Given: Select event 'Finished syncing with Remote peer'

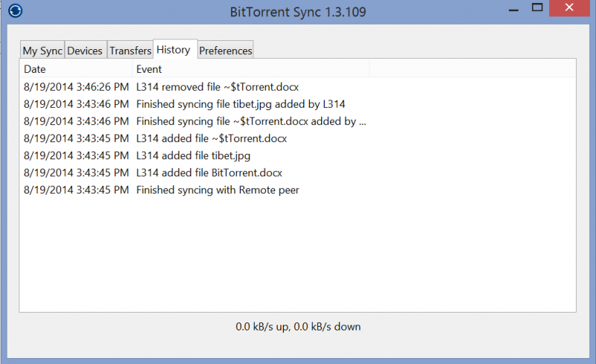Looking at the screenshot, I should click(218, 190).
